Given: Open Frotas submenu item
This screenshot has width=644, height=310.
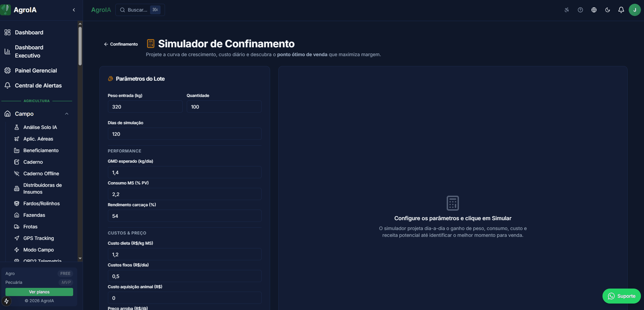Looking at the screenshot, I should click(x=42, y=227).
